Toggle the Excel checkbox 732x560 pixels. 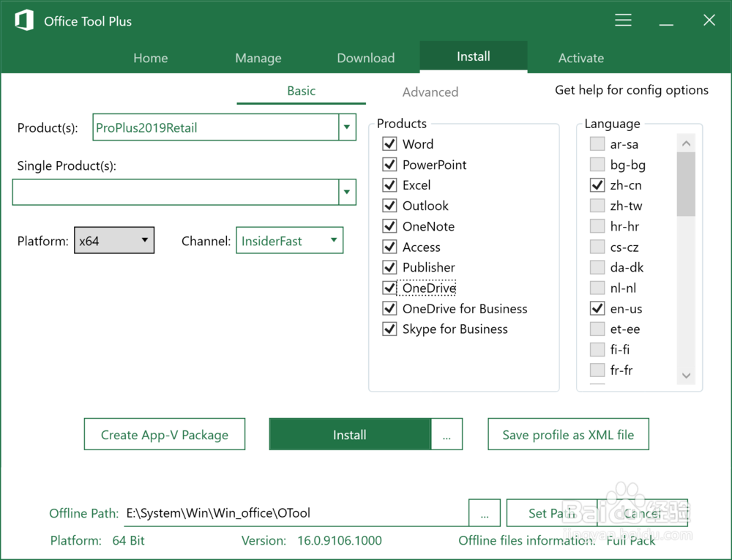pos(389,184)
